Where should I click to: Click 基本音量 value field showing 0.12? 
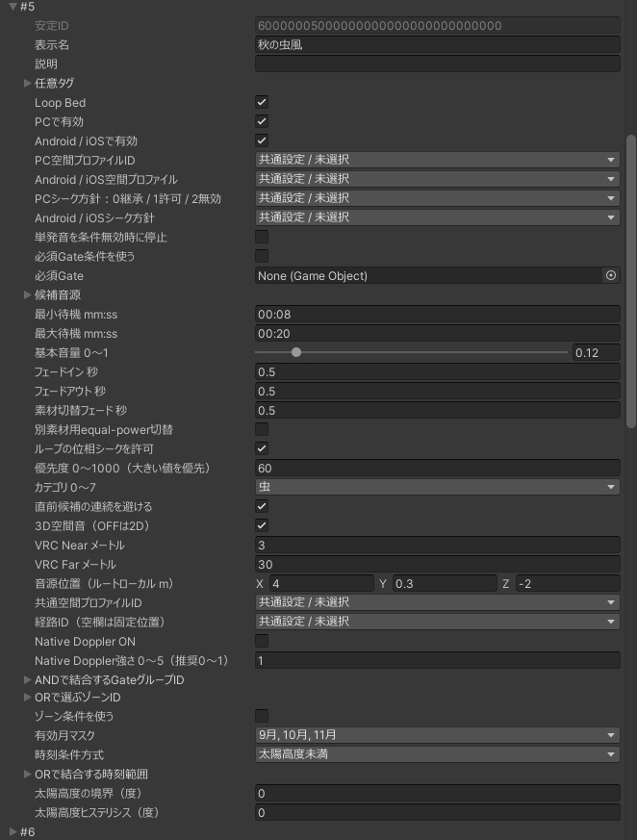(596, 352)
